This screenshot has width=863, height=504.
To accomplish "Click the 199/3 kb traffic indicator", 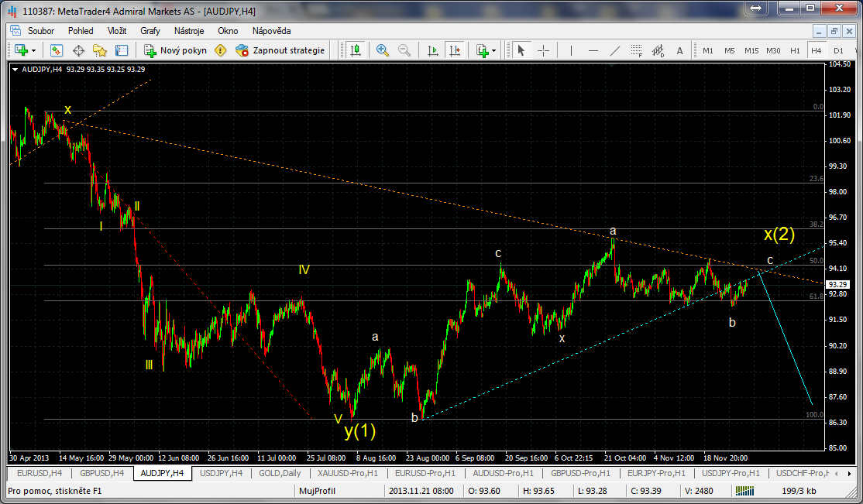I will pyautogui.click(x=799, y=491).
